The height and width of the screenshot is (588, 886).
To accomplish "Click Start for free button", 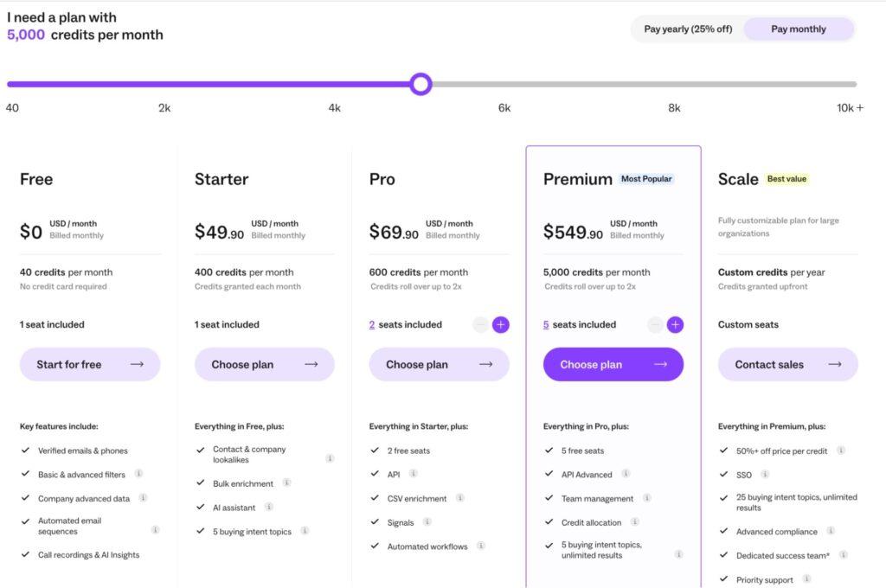I will 90,364.
